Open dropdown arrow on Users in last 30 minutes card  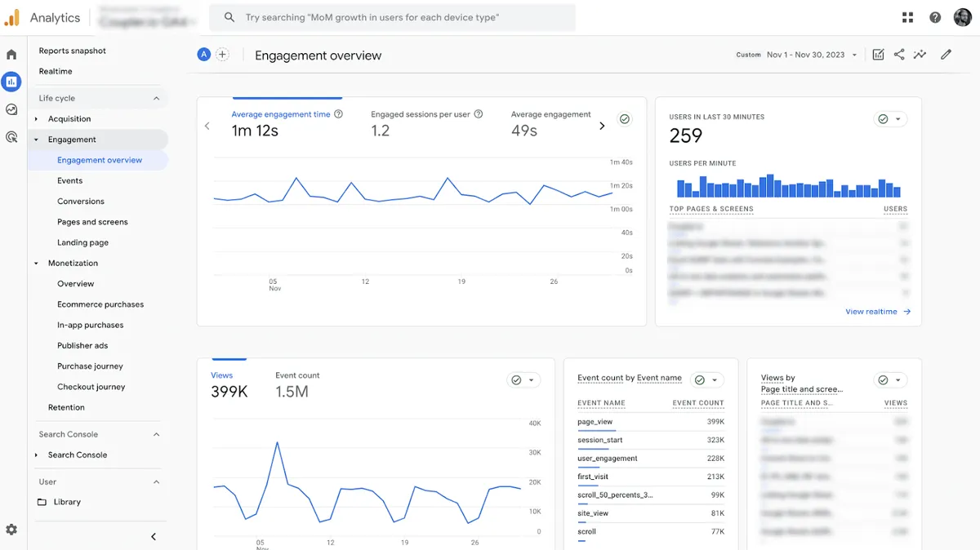click(x=898, y=119)
